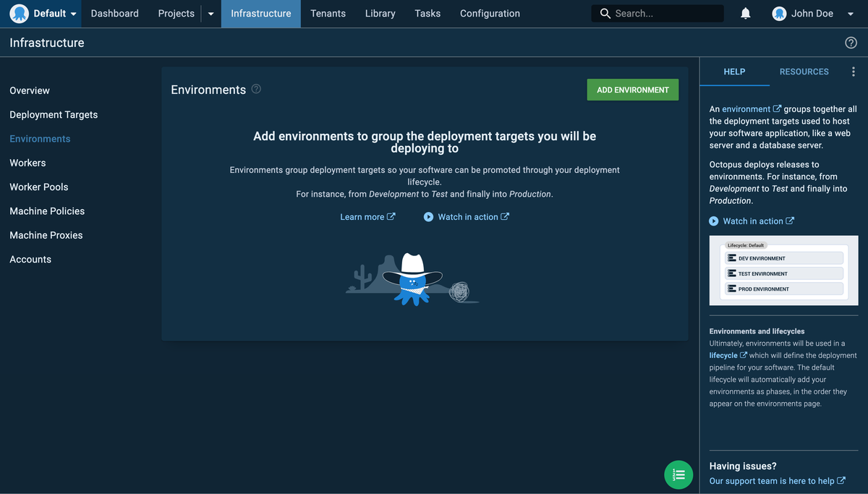The width and height of the screenshot is (868, 494).
Task: Switch to the RESOURCES tab
Action: (x=804, y=71)
